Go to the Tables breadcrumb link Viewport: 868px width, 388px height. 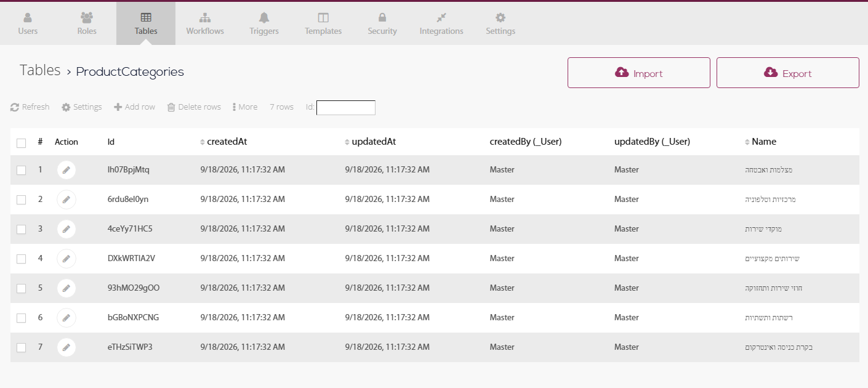(x=40, y=70)
